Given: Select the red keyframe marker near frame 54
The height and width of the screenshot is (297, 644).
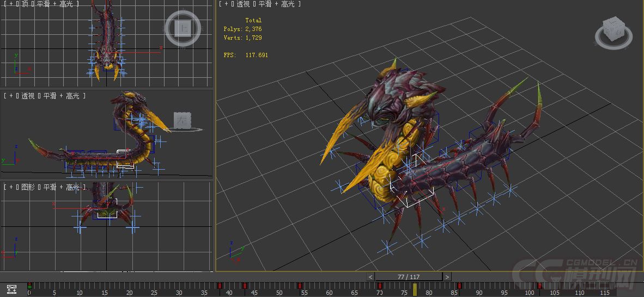Looking at the screenshot, I should coord(300,286).
